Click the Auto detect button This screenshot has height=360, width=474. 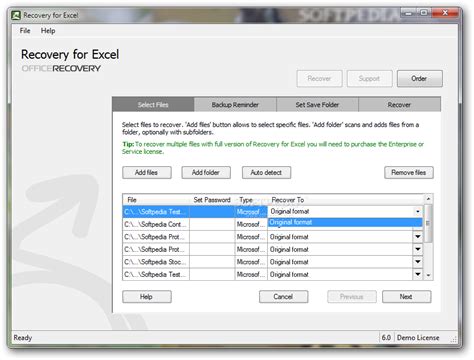pos(266,173)
